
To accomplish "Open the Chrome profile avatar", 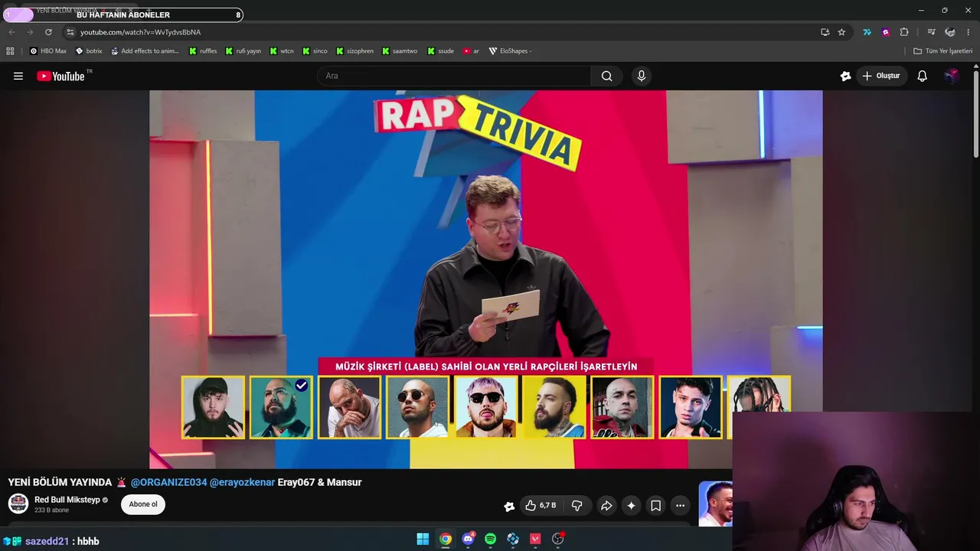I will [950, 32].
